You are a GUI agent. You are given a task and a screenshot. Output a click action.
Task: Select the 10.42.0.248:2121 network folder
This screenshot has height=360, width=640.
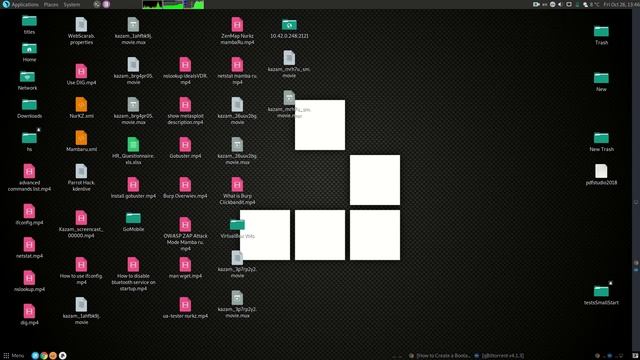(289, 29)
